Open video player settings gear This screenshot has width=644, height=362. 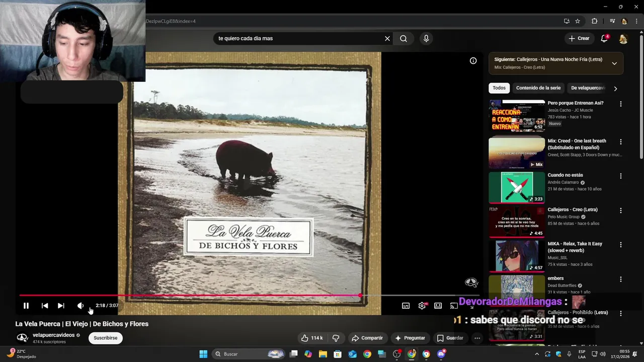pyautogui.click(x=422, y=306)
